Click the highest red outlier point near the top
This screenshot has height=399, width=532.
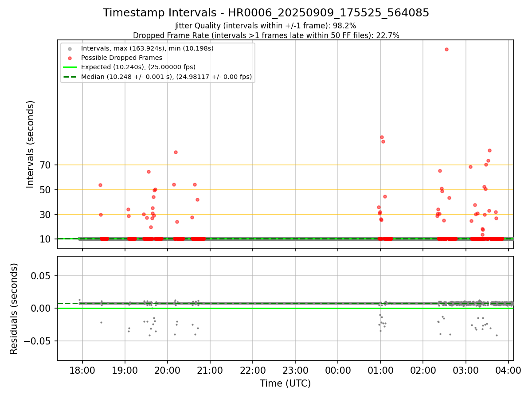pos(446,49)
